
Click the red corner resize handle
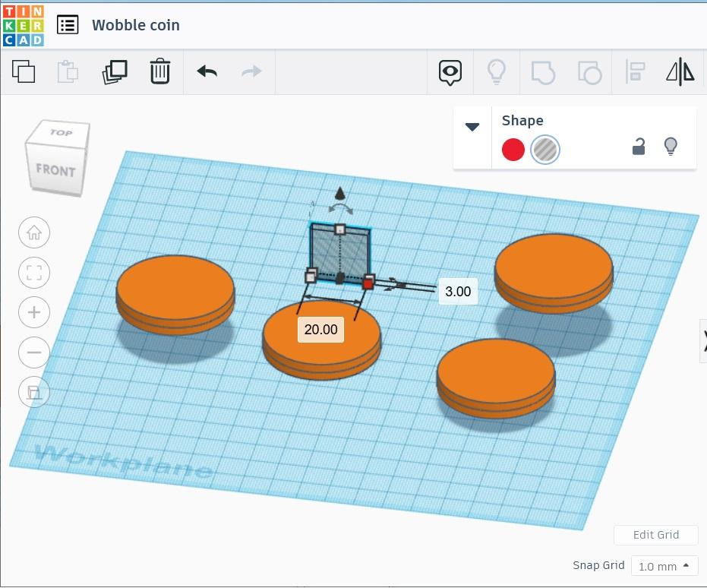368,283
